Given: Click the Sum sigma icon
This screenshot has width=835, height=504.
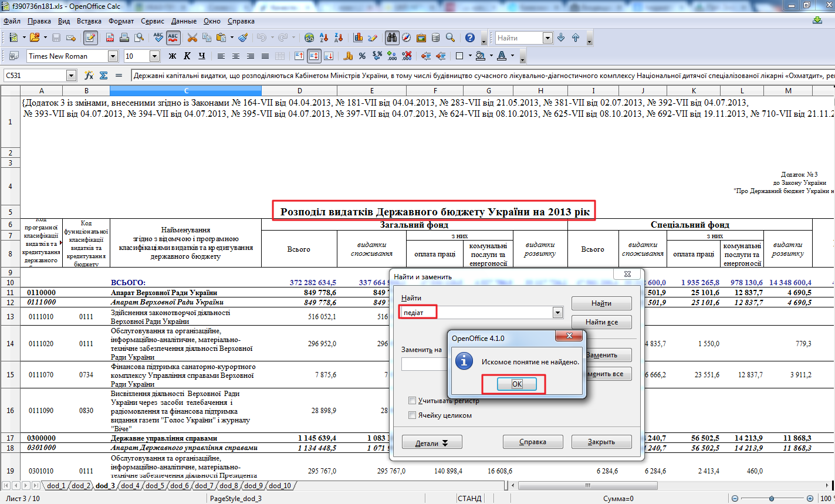Looking at the screenshot, I should coord(104,75).
